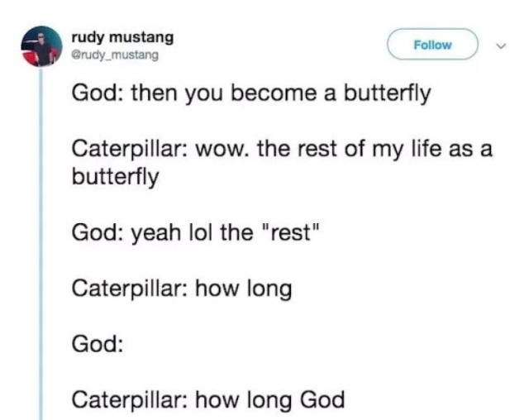Click the word 'become' in the first line
The height and width of the screenshot is (420, 529).
[274, 93]
